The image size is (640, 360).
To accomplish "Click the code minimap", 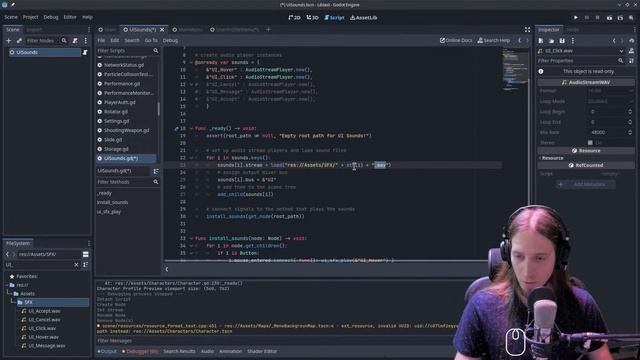I will pos(515,69).
